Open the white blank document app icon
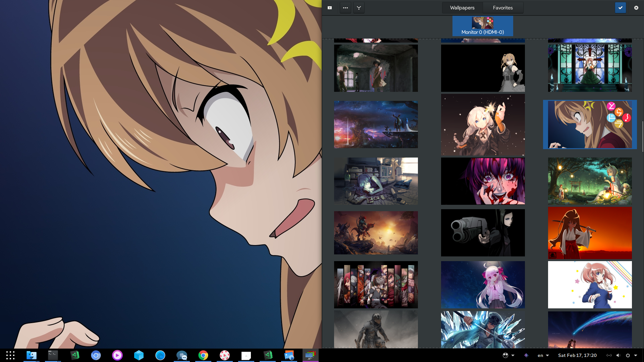 coord(246,355)
